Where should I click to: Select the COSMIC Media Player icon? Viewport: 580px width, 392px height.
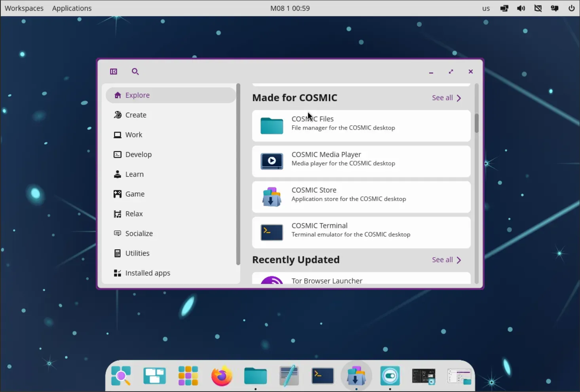pos(272,161)
